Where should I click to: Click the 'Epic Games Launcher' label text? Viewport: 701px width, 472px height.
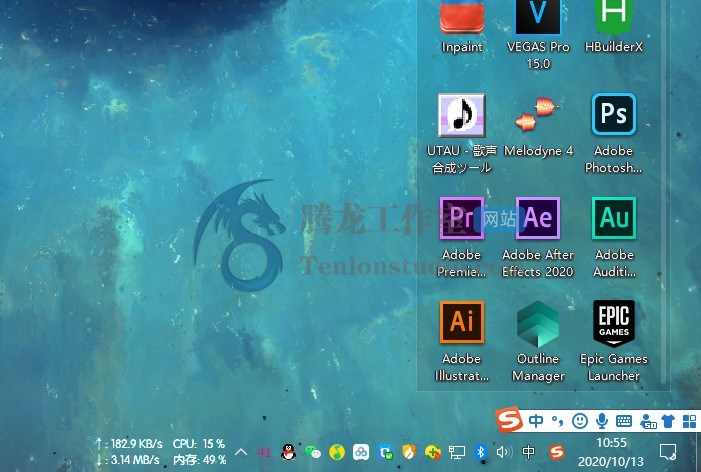(x=614, y=367)
